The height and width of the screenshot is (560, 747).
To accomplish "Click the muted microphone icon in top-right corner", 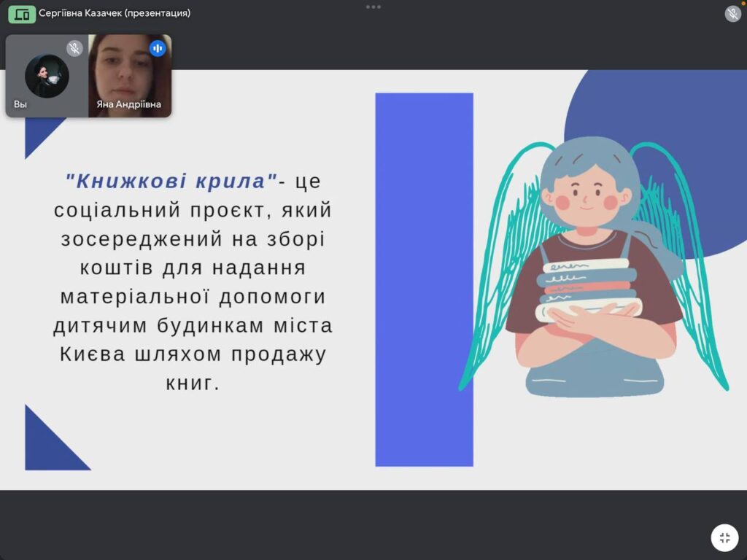I will click(x=732, y=14).
